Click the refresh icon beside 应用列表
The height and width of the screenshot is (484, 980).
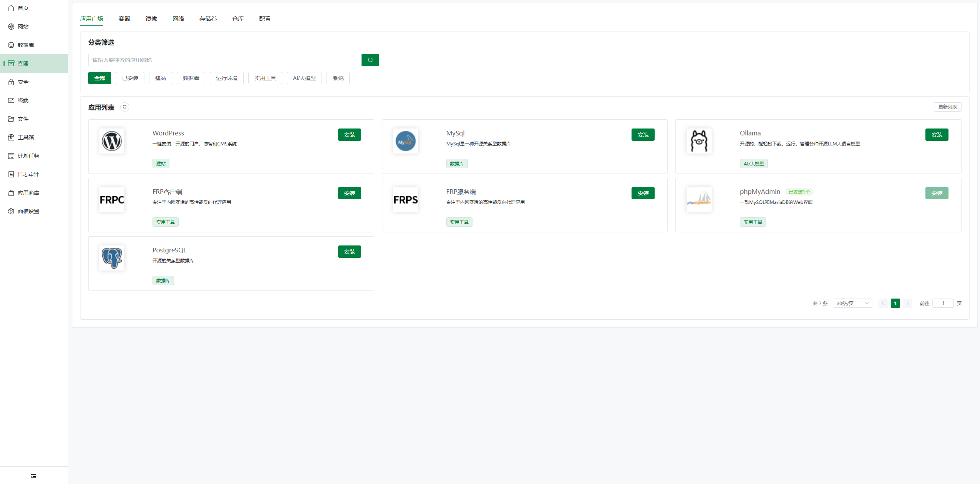[x=125, y=107]
